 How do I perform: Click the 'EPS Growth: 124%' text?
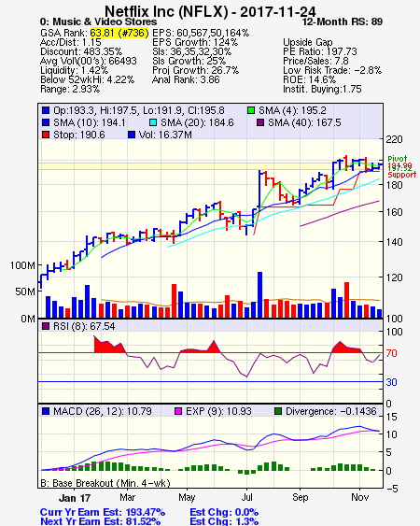tap(195, 42)
